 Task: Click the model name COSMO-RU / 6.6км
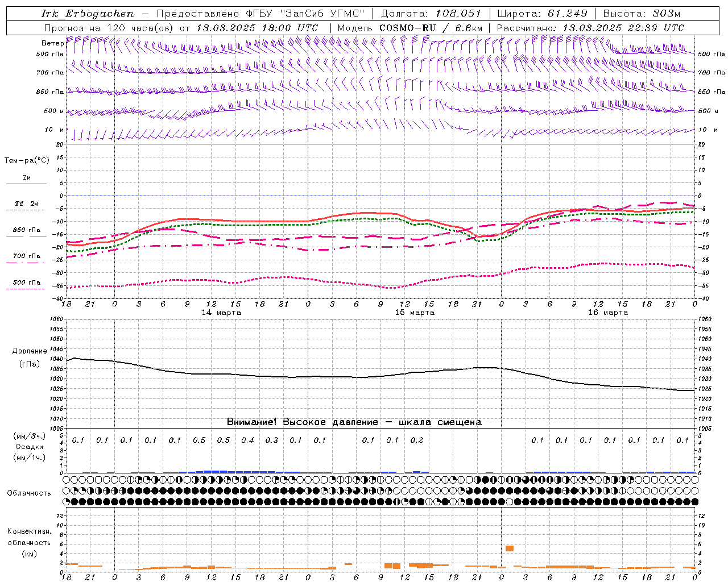pos(431,28)
